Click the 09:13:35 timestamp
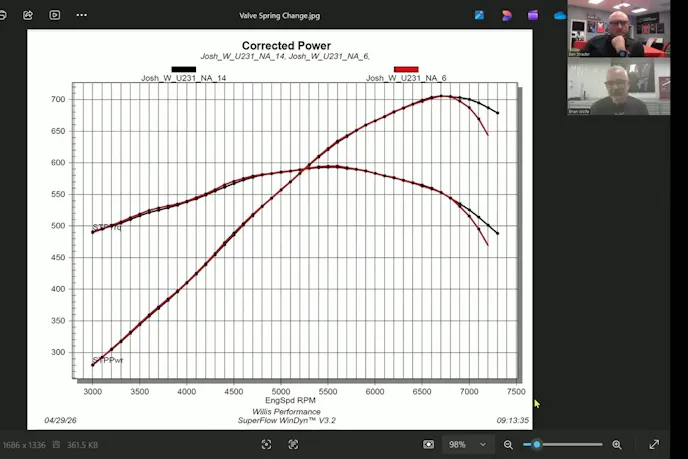Screen dimensions: 688x459 (512, 420)
